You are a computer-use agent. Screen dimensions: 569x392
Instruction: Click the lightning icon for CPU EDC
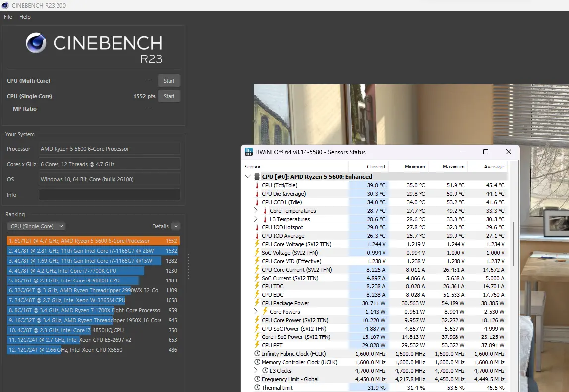257,294
